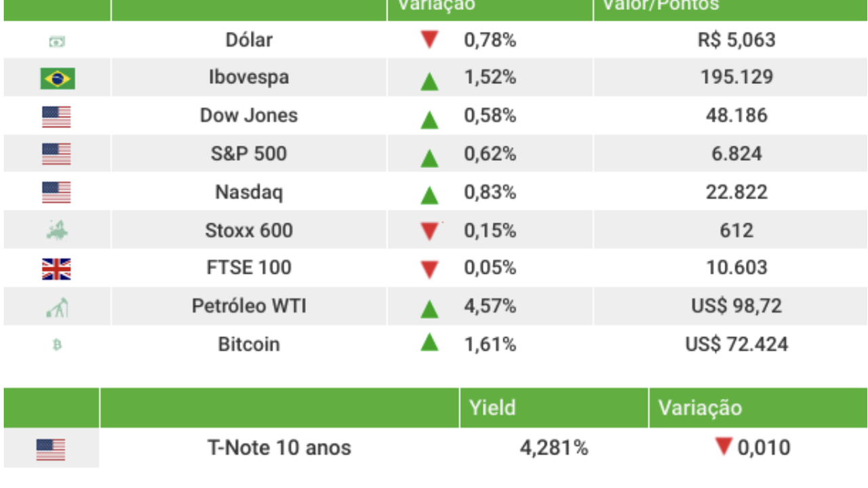Click the 4,281% yield value
Viewport: 868px width, 488px height.
pos(554,447)
